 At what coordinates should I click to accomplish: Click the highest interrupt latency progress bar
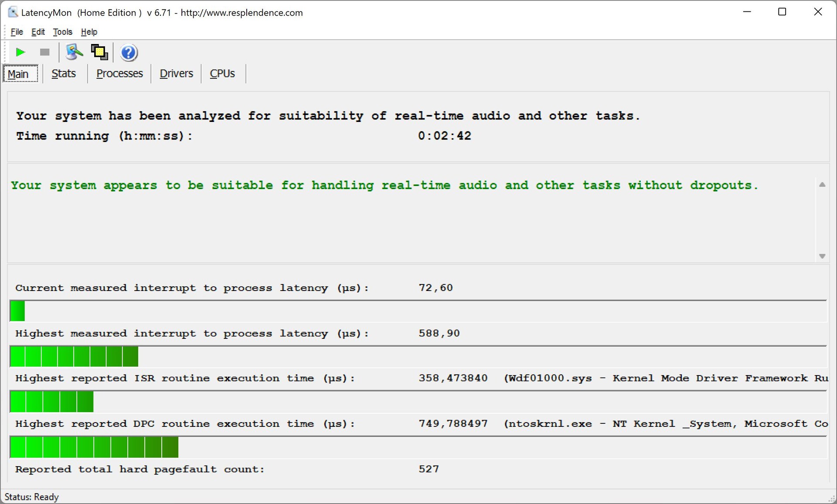pyautogui.click(x=418, y=356)
